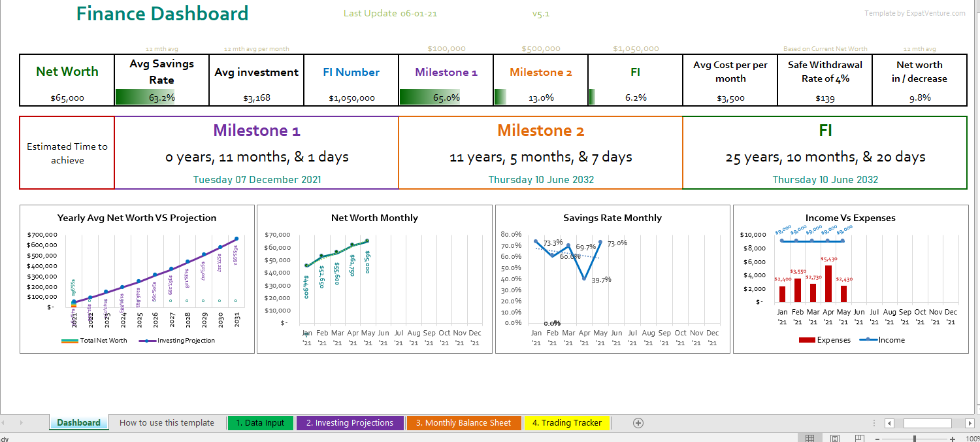
Task: Switch to Page Layout view
Action: click(x=835, y=438)
